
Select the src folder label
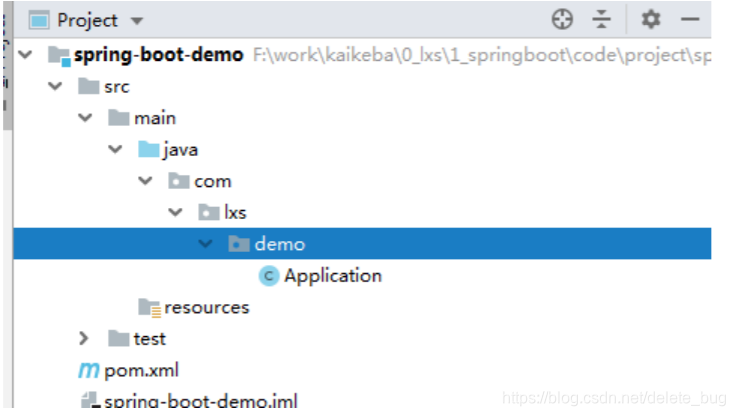point(117,87)
